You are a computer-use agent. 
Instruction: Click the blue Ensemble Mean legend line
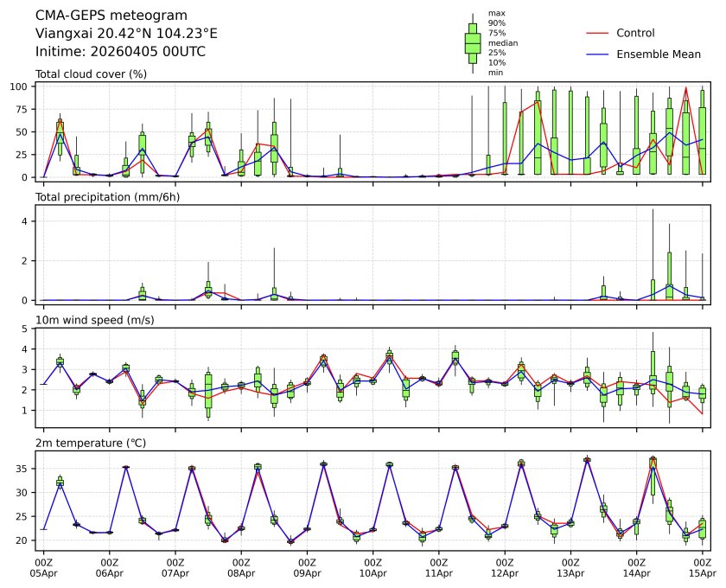[599, 54]
